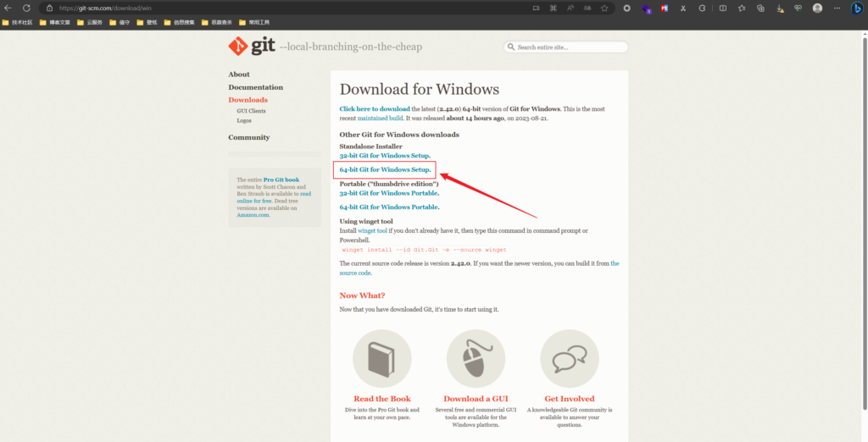Screen dimensions: 868x442
Task: Focus the 'Search entire site' field
Action: coord(565,47)
